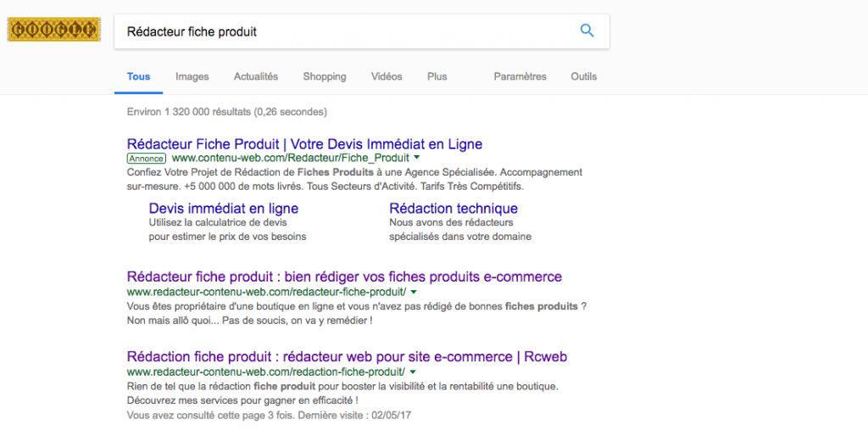Show the Outils search tools
This screenshot has height=436, width=868.
[583, 76]
